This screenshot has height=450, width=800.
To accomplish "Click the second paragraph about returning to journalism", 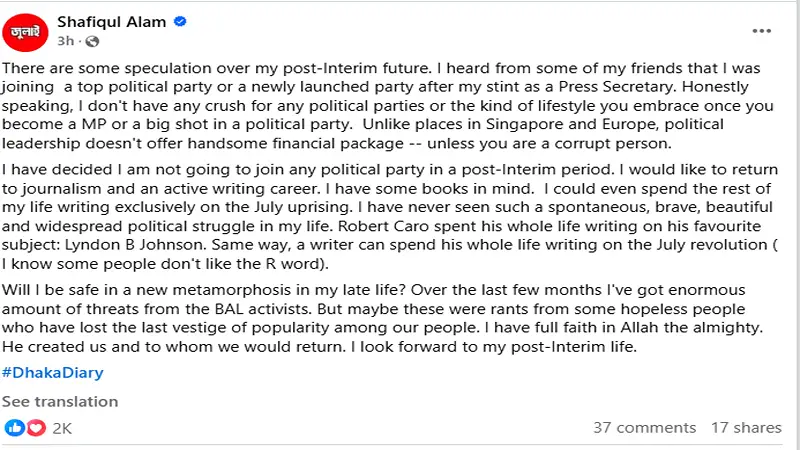I will click(390, 216).
